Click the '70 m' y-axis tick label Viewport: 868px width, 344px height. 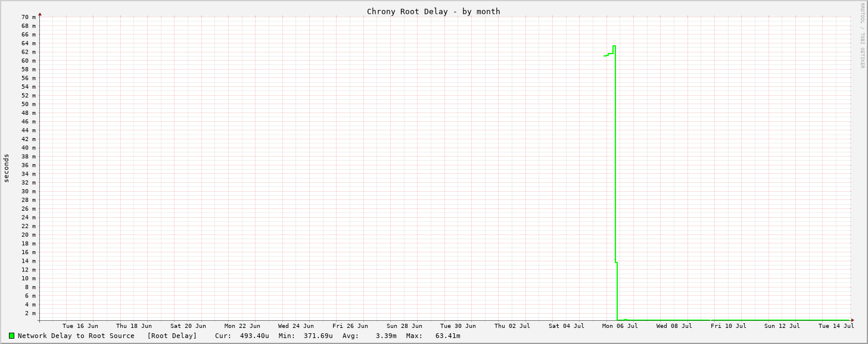click(29, 17)
